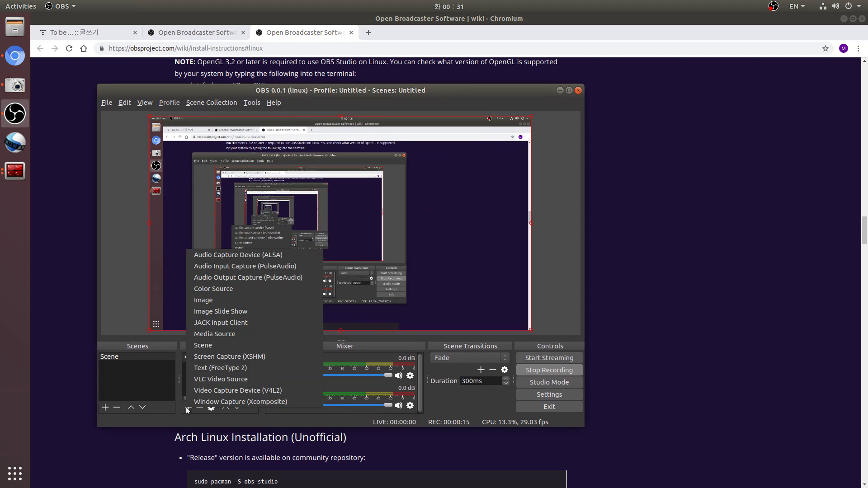868x488 pixels.
Task: Open OBS Settings button
Action: [549, 394]
